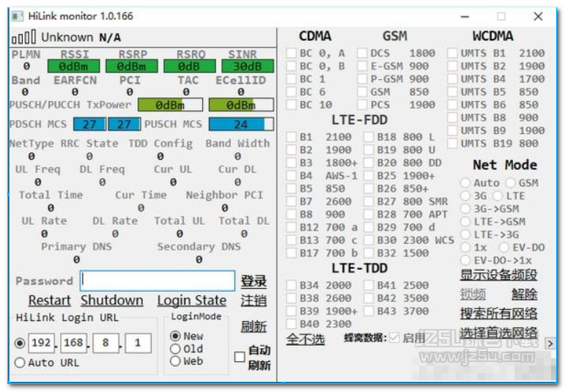The height and width of the screenshot is (392, 565).
Task: Tick the UMTS B1 2100 checkbox
Action: pyautogui.click(x=452, y=53)
